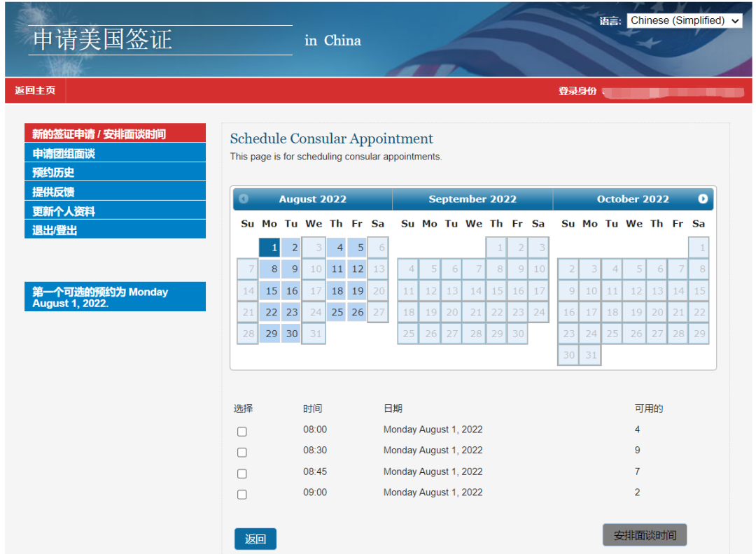Open the language dropdown Chinese (Simplified)
This screenshot has height=554, width=756.
click(x=684, y=21)
